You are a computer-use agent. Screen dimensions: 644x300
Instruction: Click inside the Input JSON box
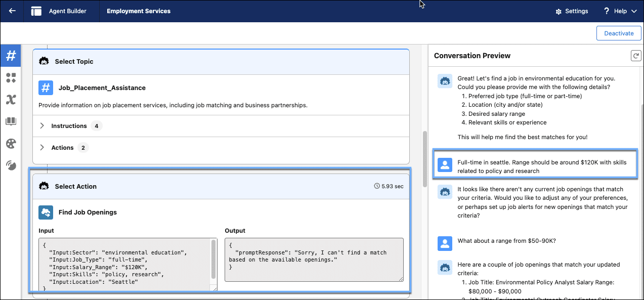pyautogui.click(x=124, y=265)
